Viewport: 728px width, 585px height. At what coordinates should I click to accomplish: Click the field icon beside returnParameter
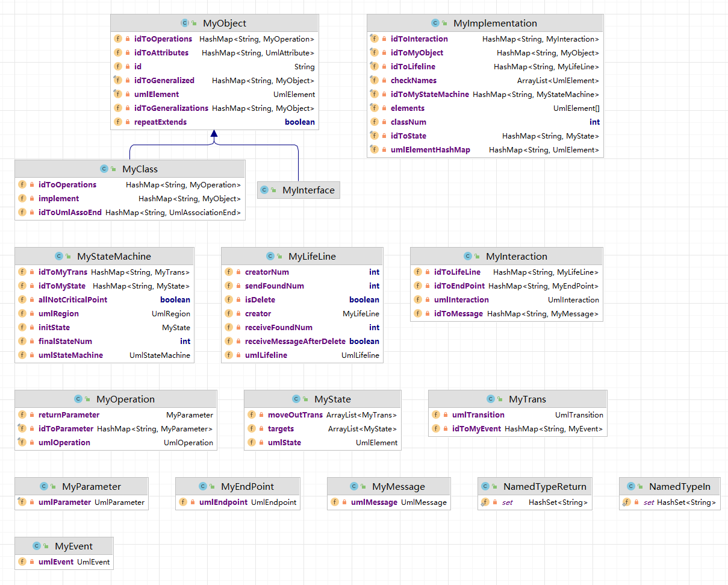point(22,415)
